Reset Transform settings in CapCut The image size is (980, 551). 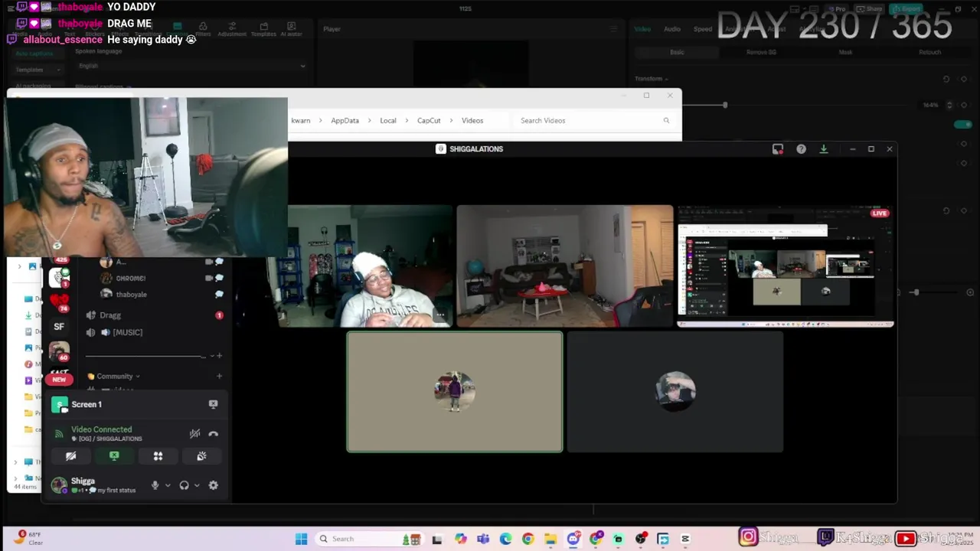pyautogui.click(x=946, y=79)
